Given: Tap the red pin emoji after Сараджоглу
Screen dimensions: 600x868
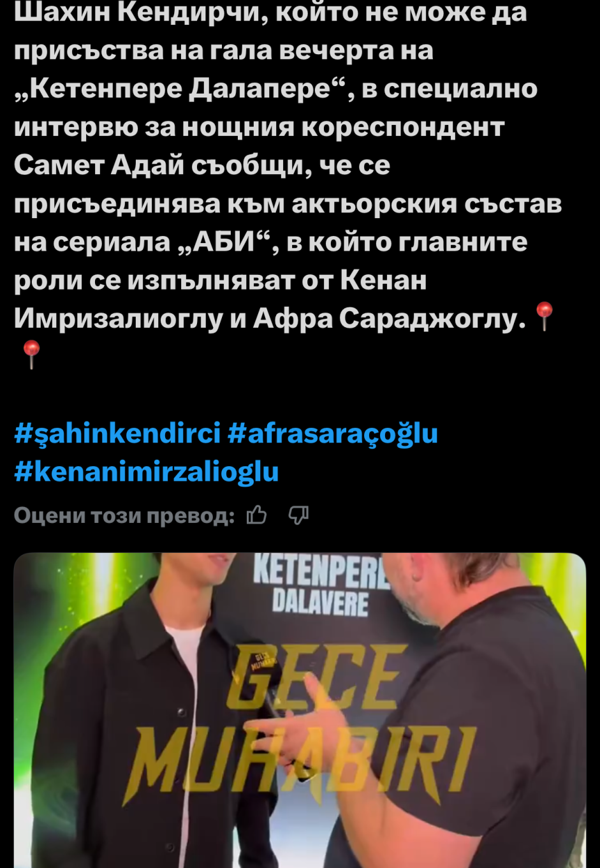Looking at the screenshot, I should click(x=544, y=316).
